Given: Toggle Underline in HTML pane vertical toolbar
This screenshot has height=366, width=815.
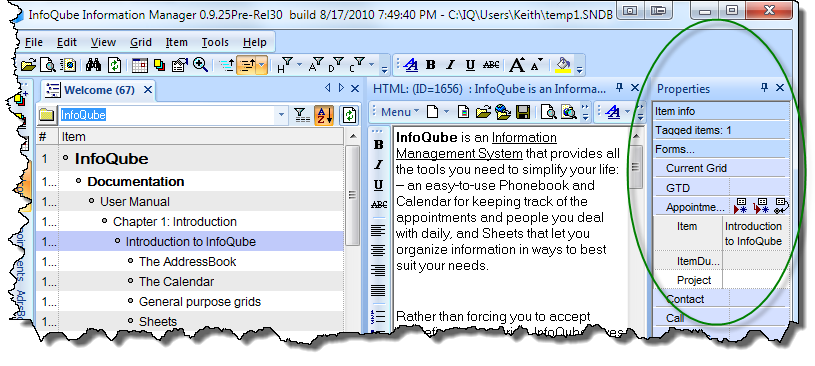Looking at the screenshot, I should coord(378,185).
